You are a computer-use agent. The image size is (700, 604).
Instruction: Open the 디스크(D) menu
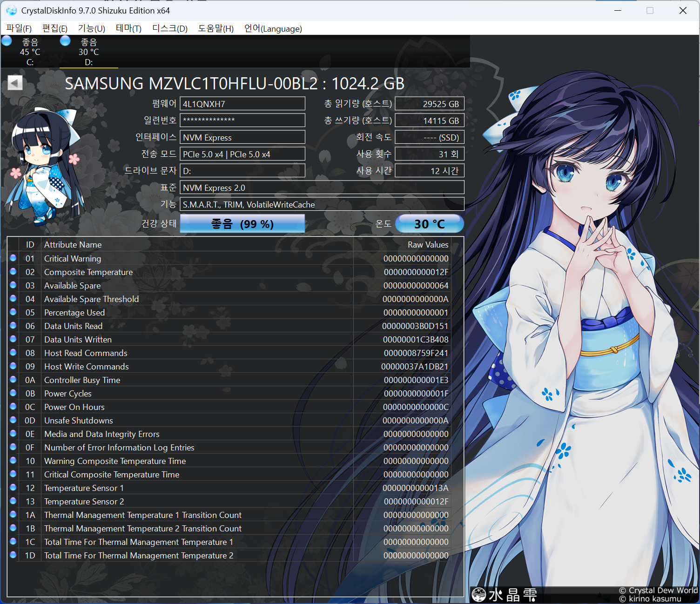pos(170,28)
